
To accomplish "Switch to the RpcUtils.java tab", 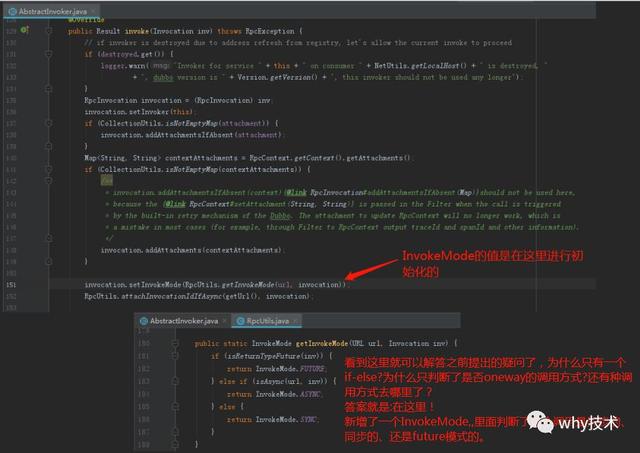I will pos(267,321).
